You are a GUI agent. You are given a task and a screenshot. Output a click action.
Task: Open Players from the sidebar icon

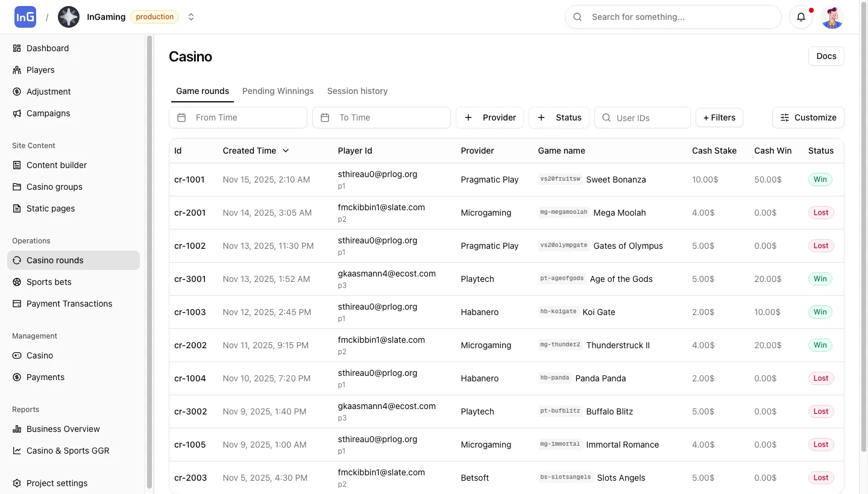(17, 70)
